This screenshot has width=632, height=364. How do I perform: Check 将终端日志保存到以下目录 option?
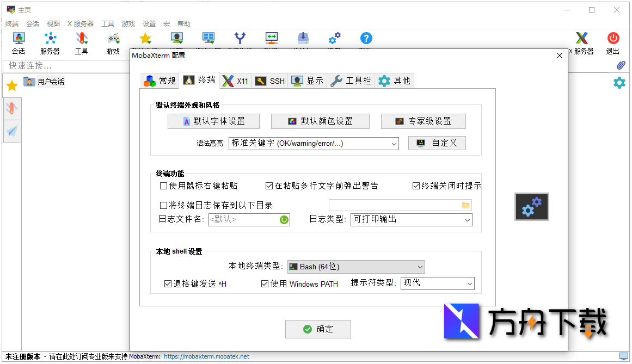163,205
